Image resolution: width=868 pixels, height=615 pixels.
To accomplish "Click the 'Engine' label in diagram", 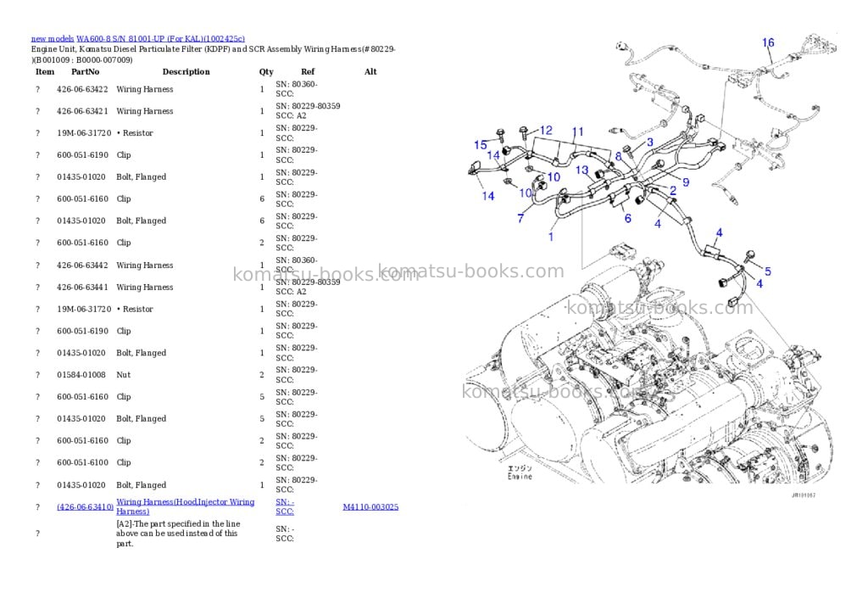I will click(520, 477).
